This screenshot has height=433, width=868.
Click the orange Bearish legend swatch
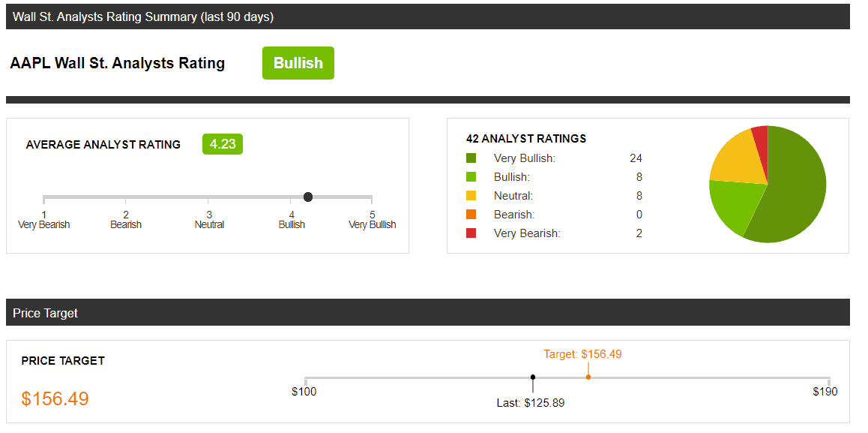click(x=471, y=215)
